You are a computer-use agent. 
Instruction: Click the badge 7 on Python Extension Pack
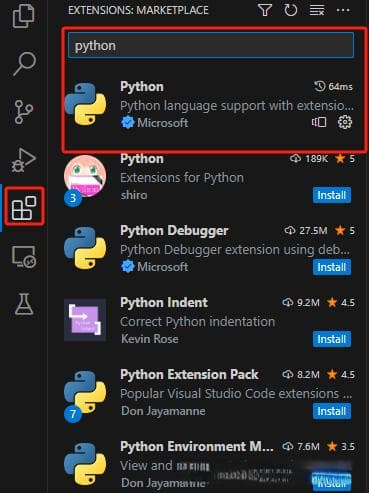click(x=73, y=414)
